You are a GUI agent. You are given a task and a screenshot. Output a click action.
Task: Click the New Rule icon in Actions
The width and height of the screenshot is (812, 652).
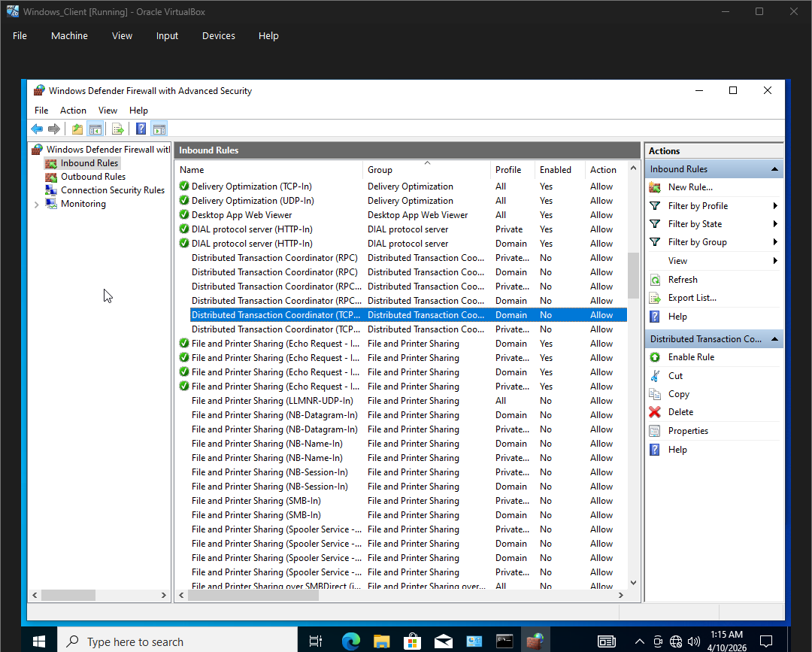655,187
